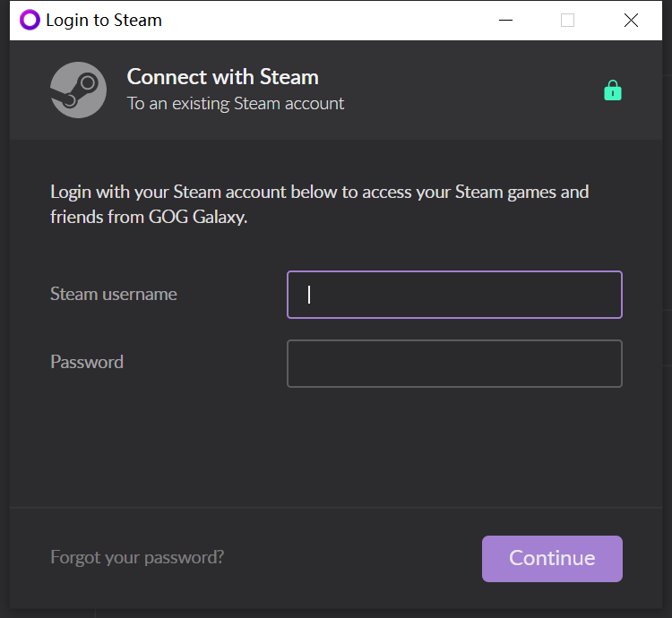Click the 'Login to Steam' window title text
The width and height of the screenshot is (672, 618).
pos(104,20)
